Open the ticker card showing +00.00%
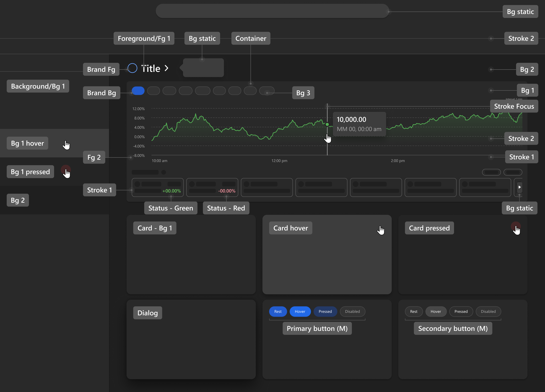The height and width of the screenshot is (392, 545). pos(158,187)
